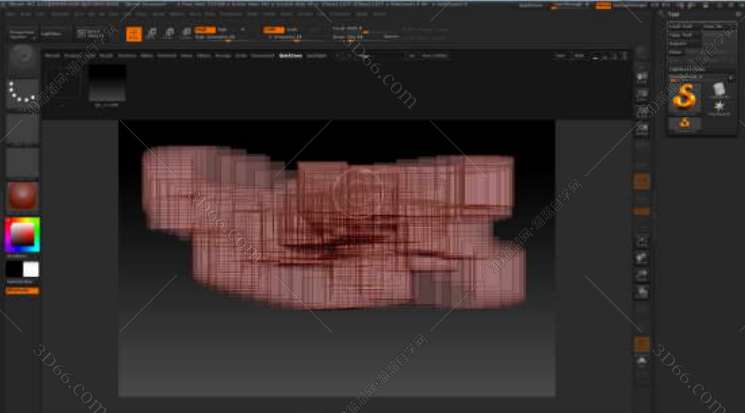The image size is (745, 413).
Task: Open the current brush thumbnail selector
Action: 22,60
